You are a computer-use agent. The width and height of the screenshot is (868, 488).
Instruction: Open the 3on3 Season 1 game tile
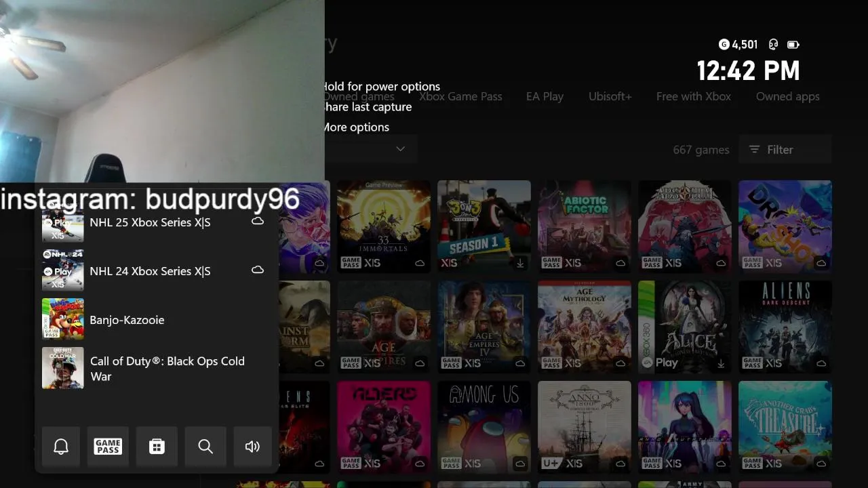tap(484, 226)
